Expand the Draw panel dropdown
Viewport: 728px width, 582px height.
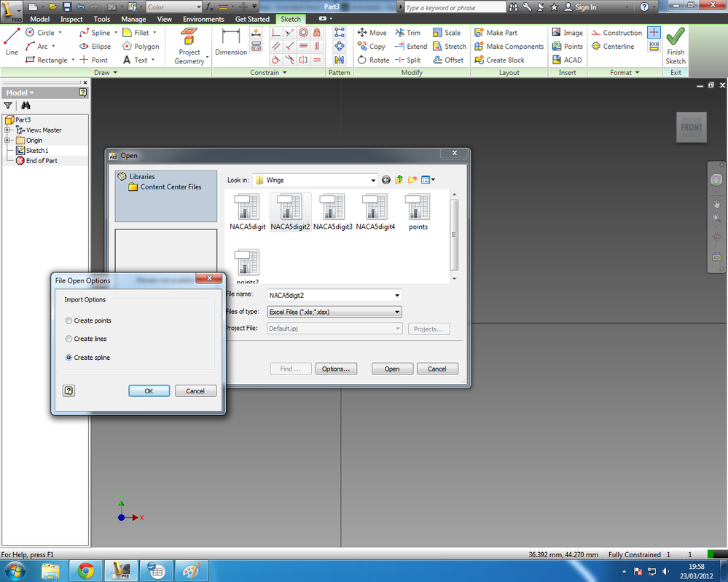[x=106, y=72]
